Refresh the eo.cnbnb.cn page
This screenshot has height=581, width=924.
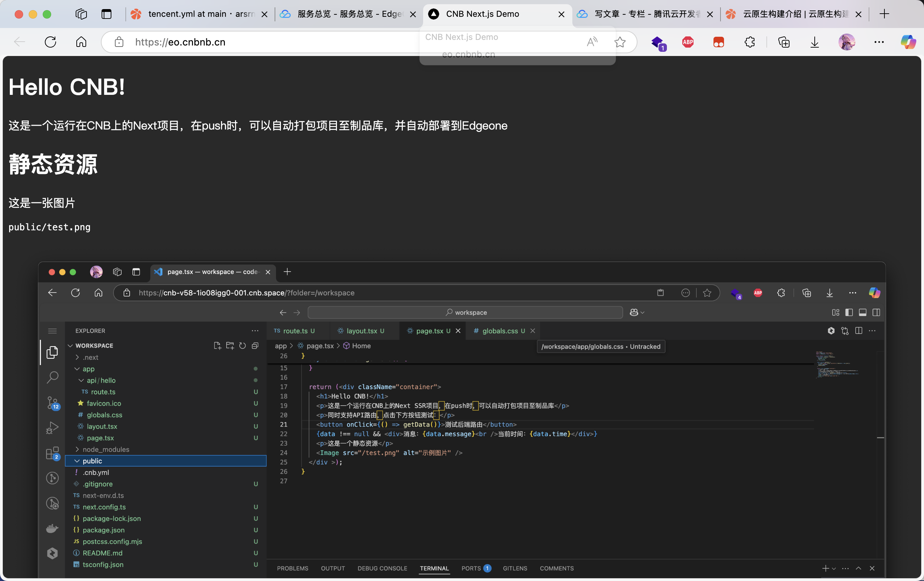coord(50,42)
